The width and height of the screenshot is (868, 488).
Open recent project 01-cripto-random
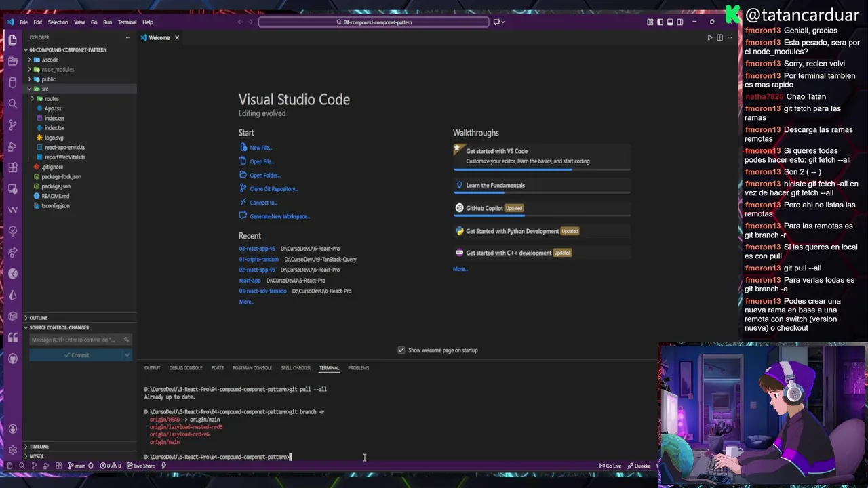[x=258, y=259]
